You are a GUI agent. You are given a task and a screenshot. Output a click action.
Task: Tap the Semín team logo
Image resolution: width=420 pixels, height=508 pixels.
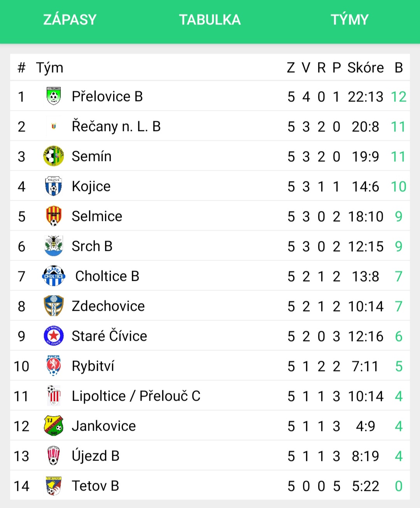point(54,156)
